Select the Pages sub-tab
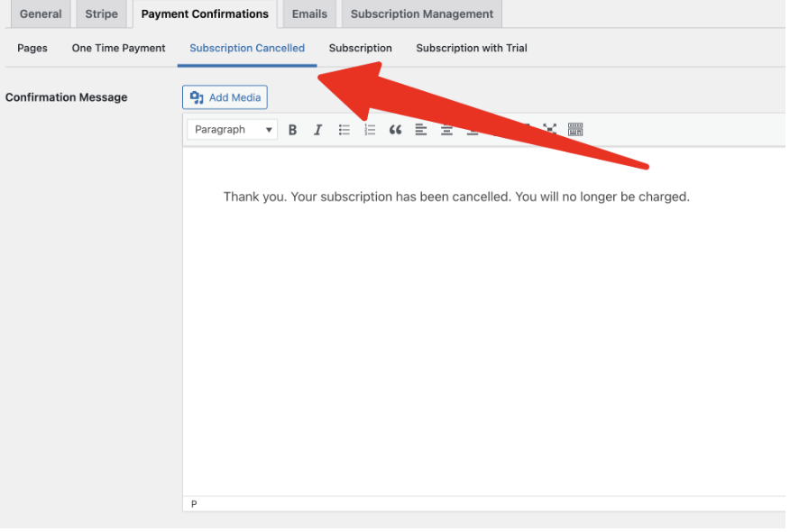Image resolution: width=790 pixels, height=532 pixels. 32,48
